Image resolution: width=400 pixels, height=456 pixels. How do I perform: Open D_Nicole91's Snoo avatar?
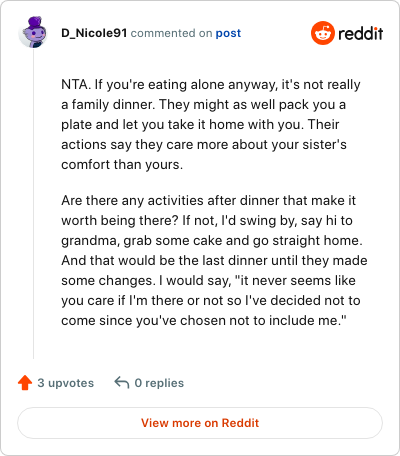pos(33,32)
